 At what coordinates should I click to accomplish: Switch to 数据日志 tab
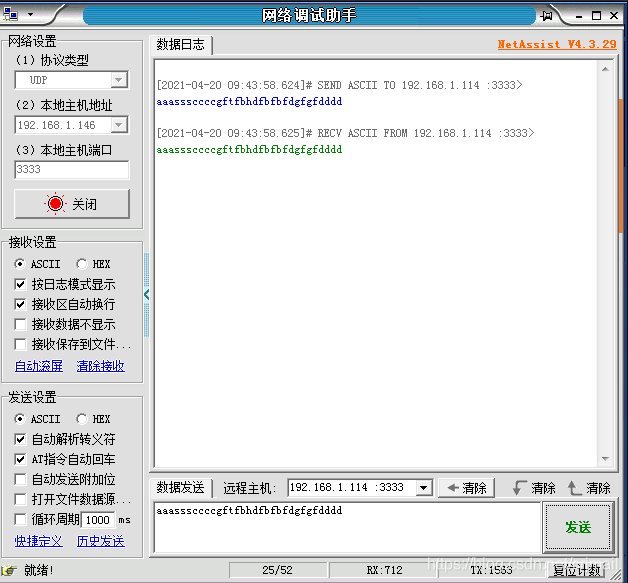[180, 44]
